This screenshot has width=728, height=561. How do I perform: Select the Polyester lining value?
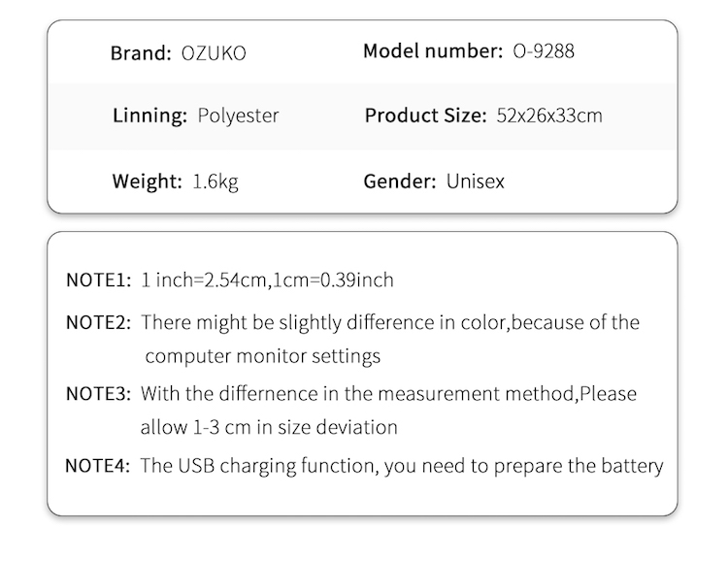(x=238, y=115)
